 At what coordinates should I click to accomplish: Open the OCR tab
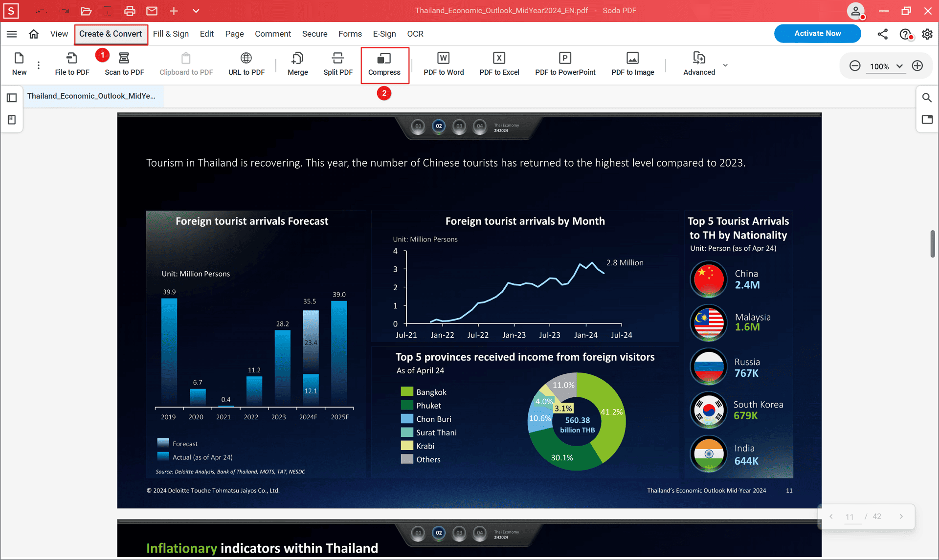pyautogui.click(x=415, y=34)
